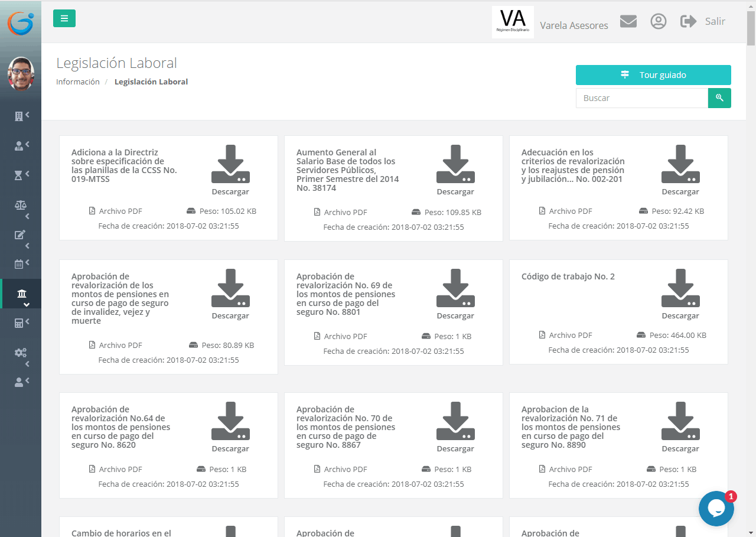The height and width of the screenshot is (537, 756).
Task: Expand the hourglass sidebar menu
Action: [21, 175]
